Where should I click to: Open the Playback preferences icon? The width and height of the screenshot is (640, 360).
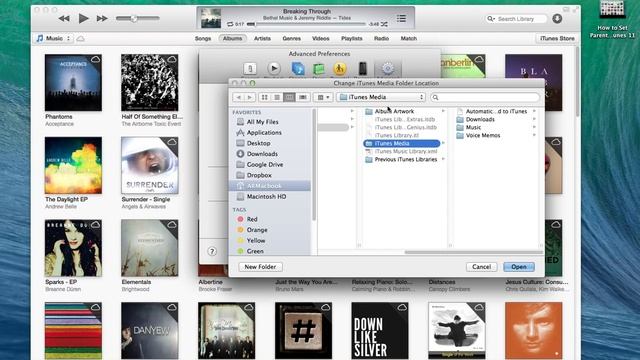coord(274,69)
